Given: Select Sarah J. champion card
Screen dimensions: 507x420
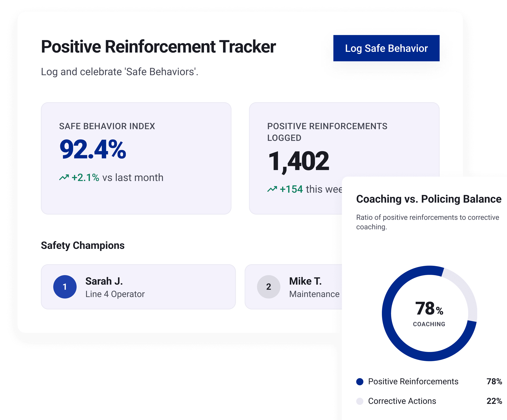Looking at the screenshot, I should 138,287.
